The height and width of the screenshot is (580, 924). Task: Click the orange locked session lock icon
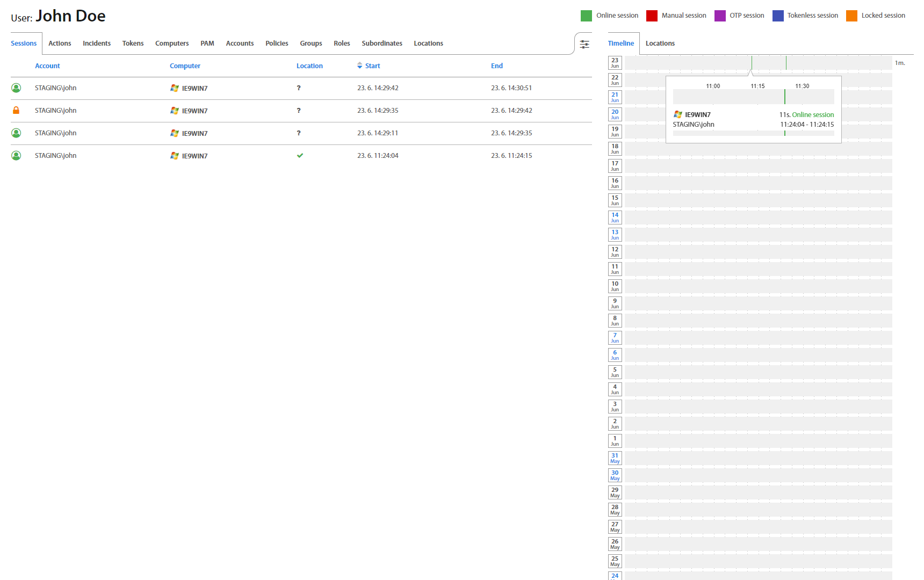(x=16, y=111)
